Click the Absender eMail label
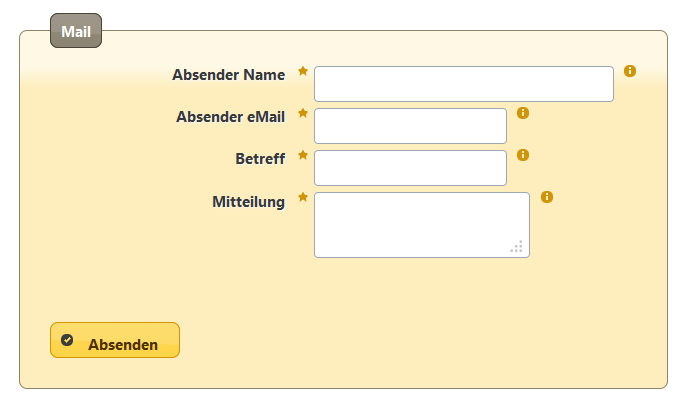Image resolution: width=685 pixels, height=405 pixels. pyautogui.click(x=230, y=117)
